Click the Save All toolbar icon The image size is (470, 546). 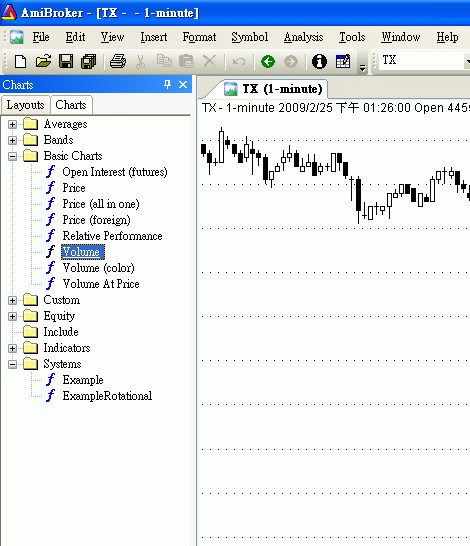point(89,62)
